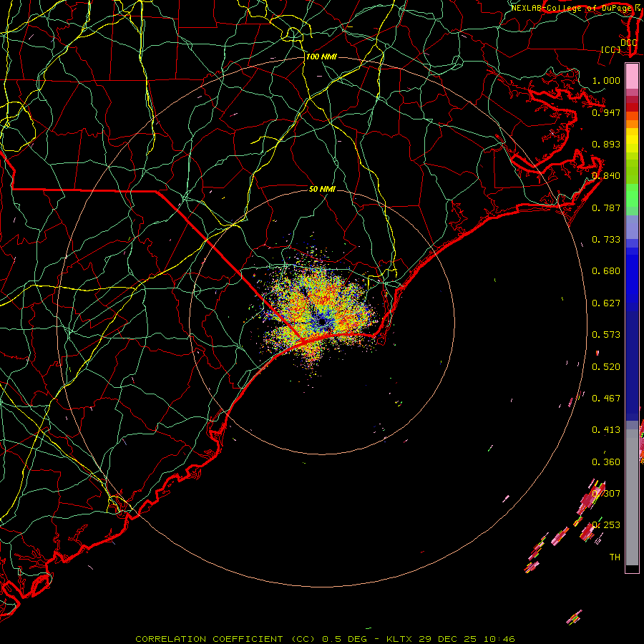Image resolution: width=644 pixels, height=644 pixels.
Task: Click the 0.360 scale value
Action: tap(606, 462)
